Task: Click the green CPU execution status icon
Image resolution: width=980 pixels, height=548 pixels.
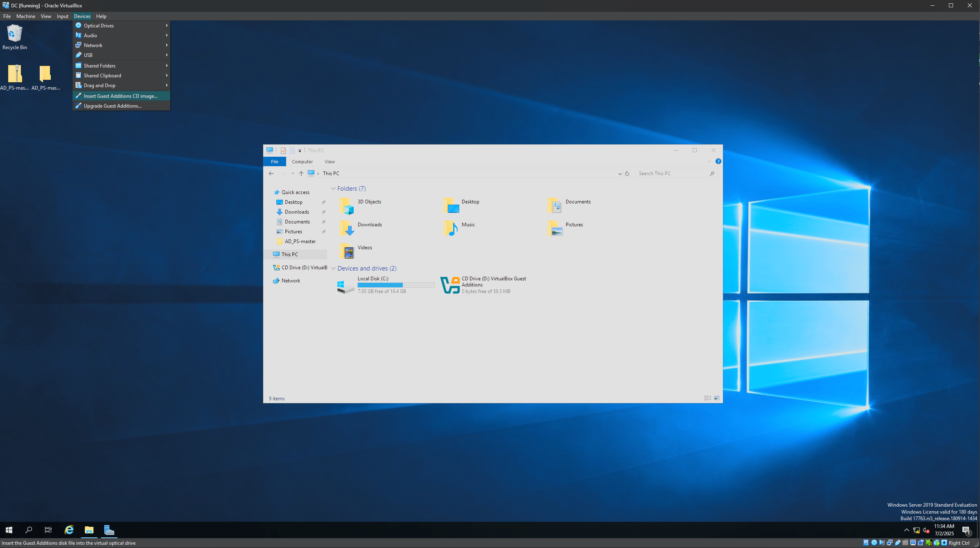Action: (x=928, y=543)
